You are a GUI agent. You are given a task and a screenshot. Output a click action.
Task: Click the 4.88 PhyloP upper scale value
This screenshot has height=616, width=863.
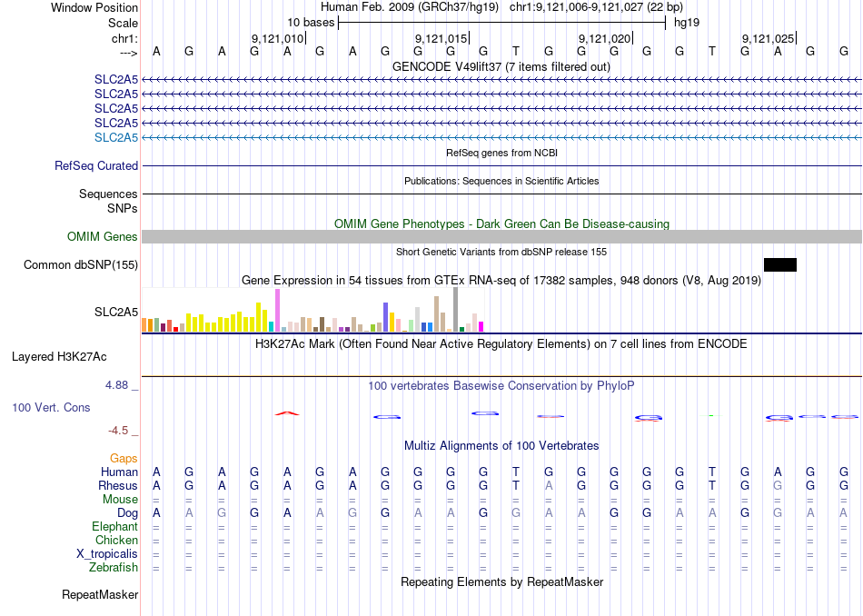(116, 385)
